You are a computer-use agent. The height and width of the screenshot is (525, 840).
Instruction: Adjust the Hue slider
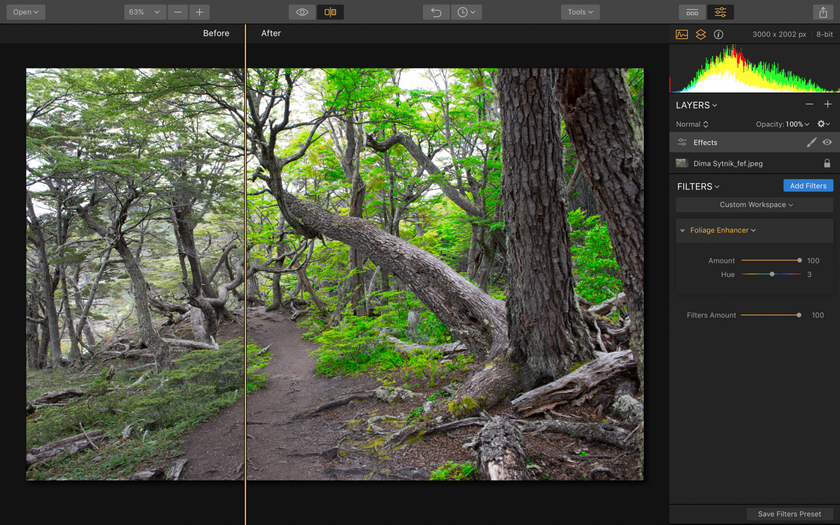(x=771, y=274)
